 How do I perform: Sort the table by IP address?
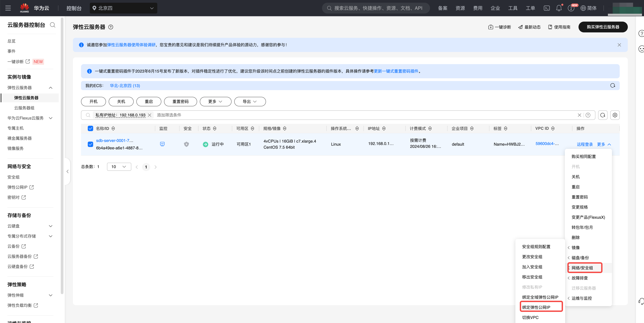pos(384,128)
